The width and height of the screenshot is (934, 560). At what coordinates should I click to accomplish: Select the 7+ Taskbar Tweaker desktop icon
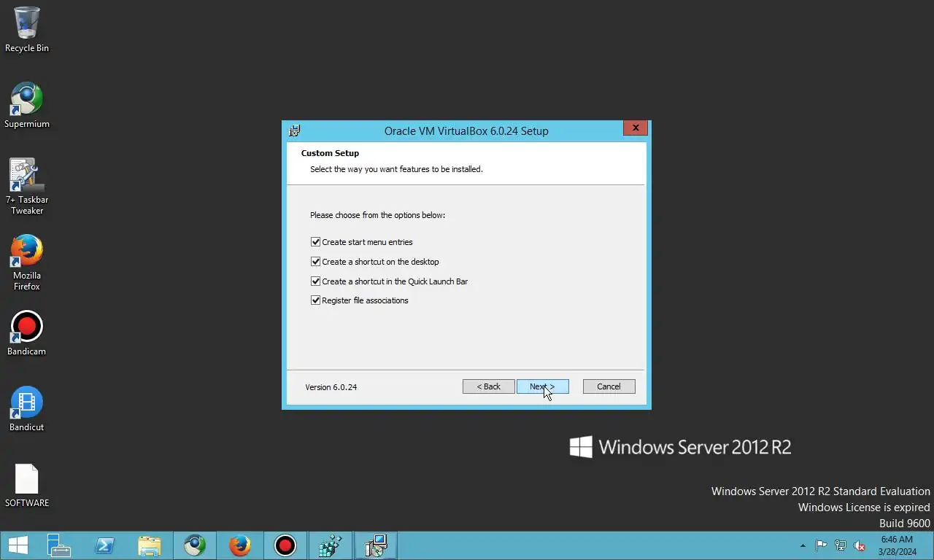[27, 187]
